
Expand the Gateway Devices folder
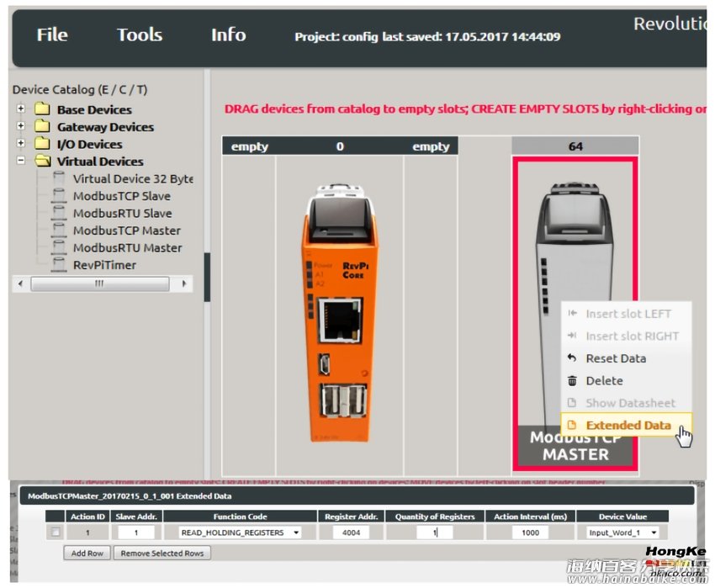(20, 125)
